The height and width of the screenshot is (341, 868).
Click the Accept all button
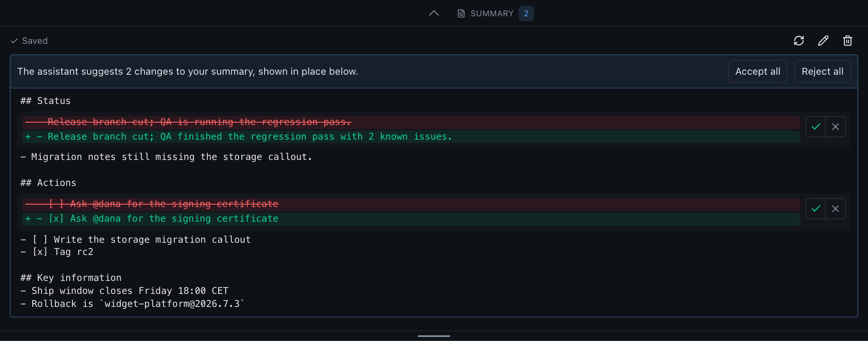click(x=758, y=71)
